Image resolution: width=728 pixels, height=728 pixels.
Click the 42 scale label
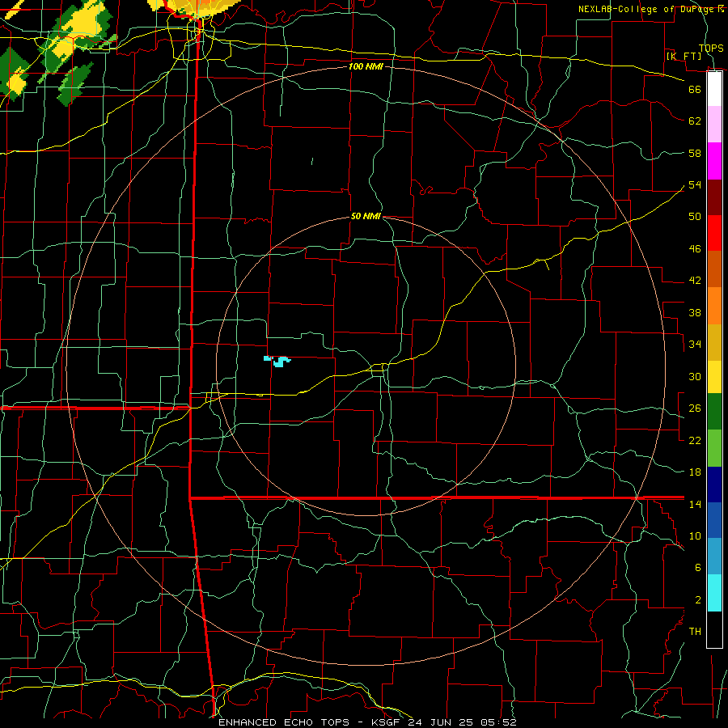pyautogui.click(x=695, y=280)
